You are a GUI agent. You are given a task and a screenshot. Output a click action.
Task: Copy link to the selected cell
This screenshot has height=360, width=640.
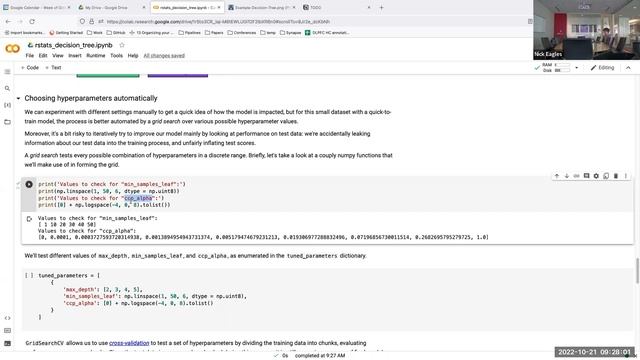click(x=576, y=176)
